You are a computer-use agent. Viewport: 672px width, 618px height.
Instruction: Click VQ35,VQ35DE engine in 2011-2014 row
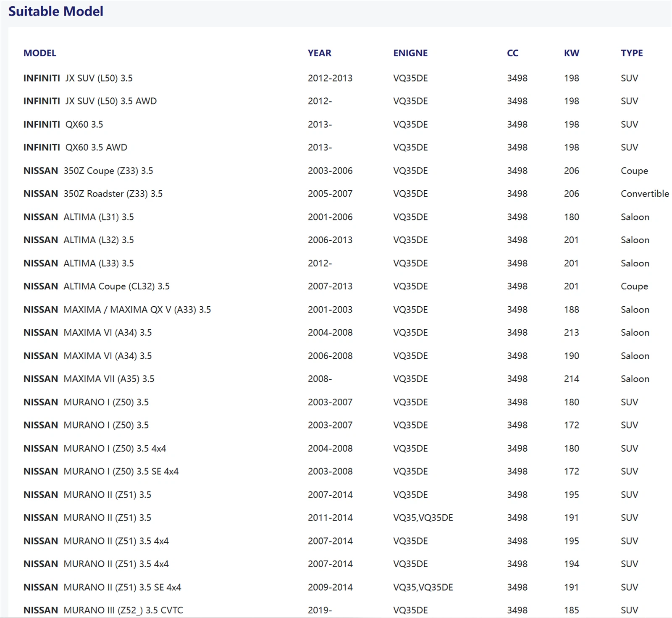pos(423,518)
